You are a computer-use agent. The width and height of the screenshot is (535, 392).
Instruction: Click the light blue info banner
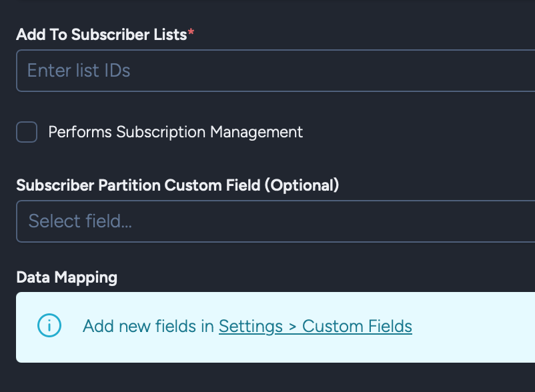tap(267, 327)
